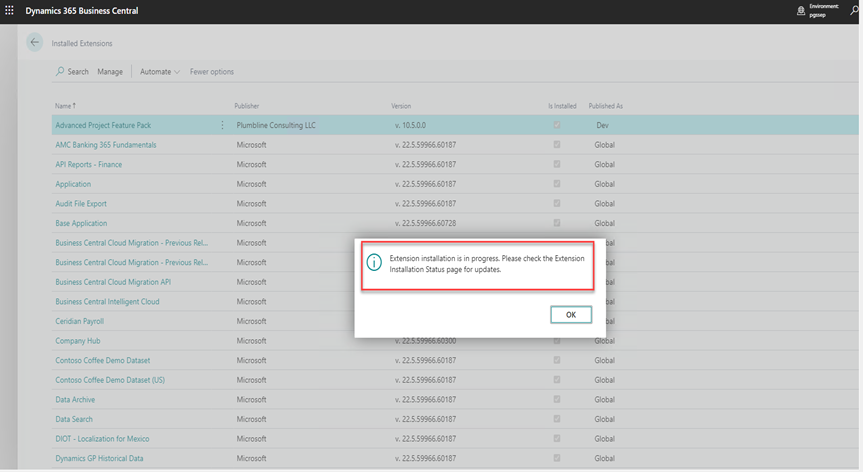Image resolution: width=863 pixels, height=472 pixels.
Task: Toggle Is Installed checkbox for Application
Action: 557,184
